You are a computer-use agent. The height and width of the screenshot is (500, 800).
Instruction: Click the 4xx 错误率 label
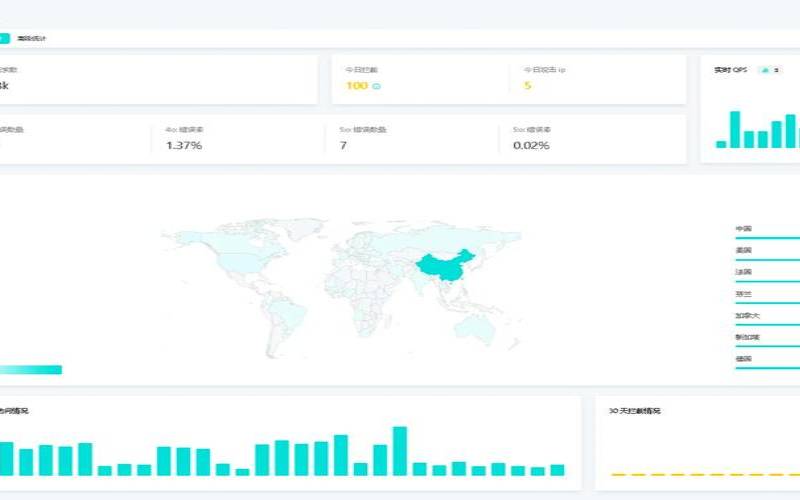184,130
